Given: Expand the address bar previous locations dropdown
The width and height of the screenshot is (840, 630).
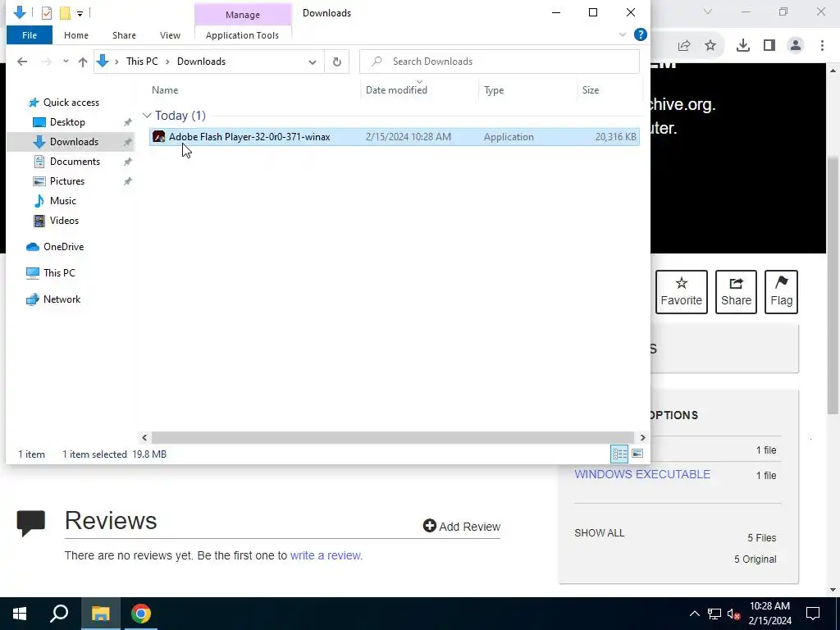Looking at the screenshot, I should point(313,62).
